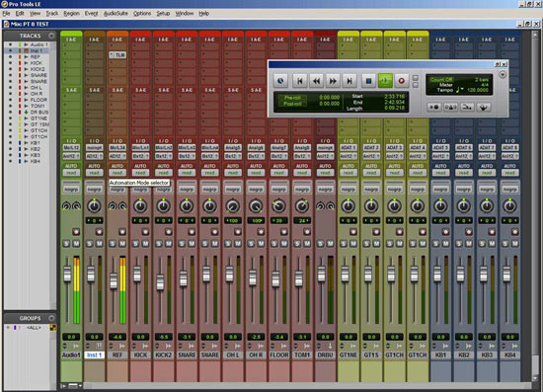The width and height of the screenshot is (543, 392).
Task: Open the automation mode selector on the KB1 strip
Action: (440, 173)
